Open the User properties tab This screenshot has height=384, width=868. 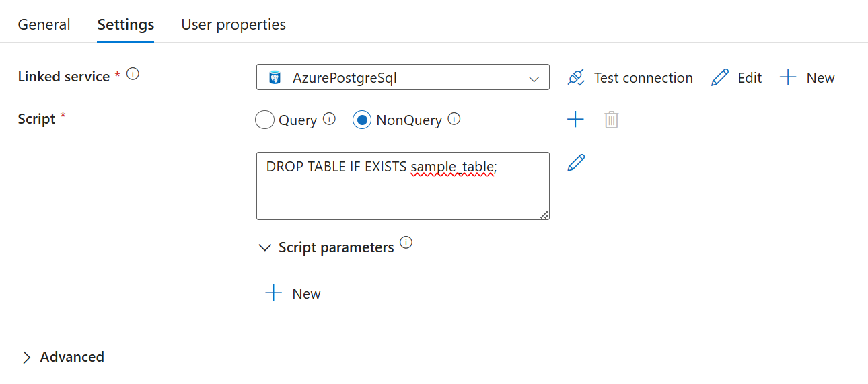click(x=233, y=25)
